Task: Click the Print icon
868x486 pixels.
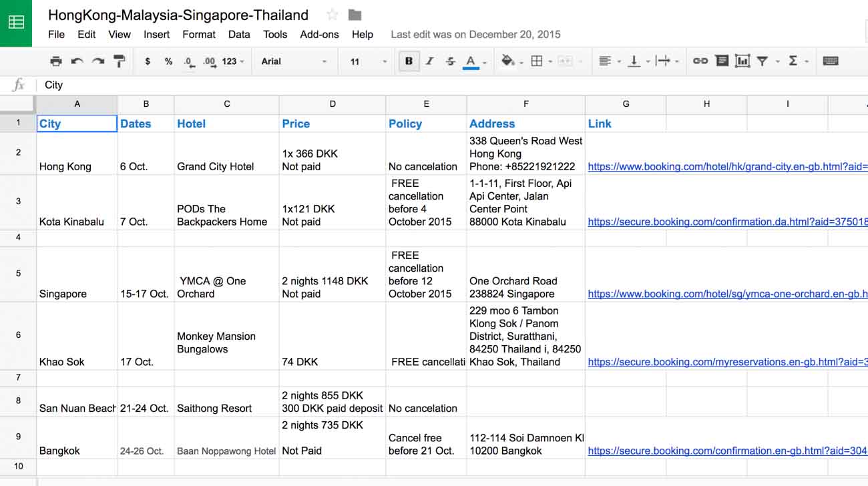Action: 56,61
